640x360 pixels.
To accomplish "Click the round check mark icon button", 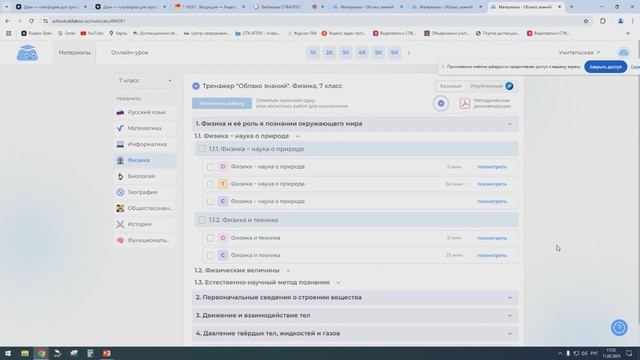I will pos(441,103).
